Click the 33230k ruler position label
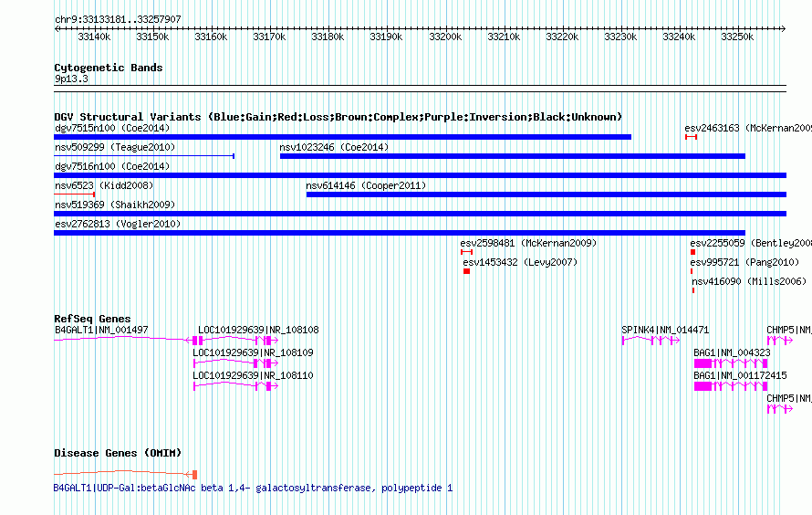Image resolution: width=812 pixels, height=515 pixels. point(620,37)
